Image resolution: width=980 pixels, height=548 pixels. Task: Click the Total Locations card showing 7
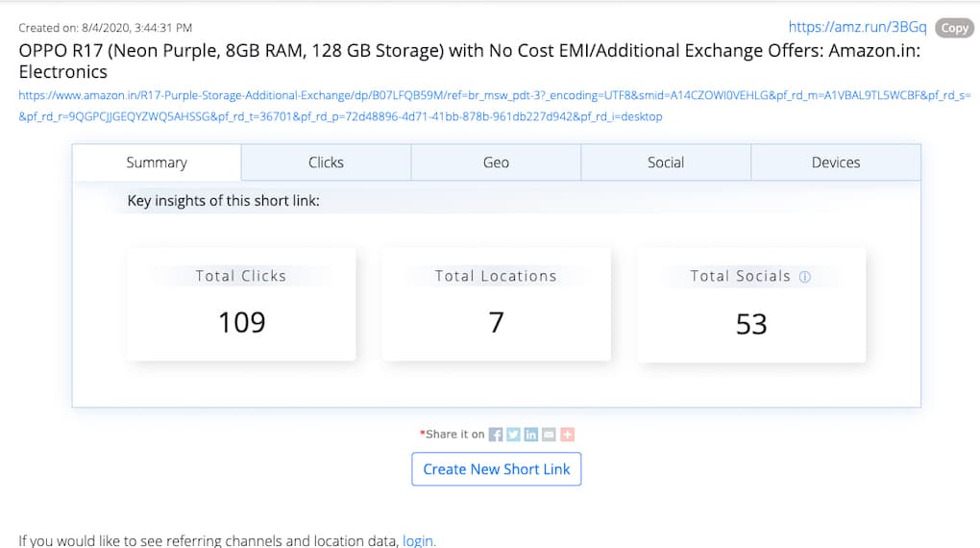click(496, 305)
